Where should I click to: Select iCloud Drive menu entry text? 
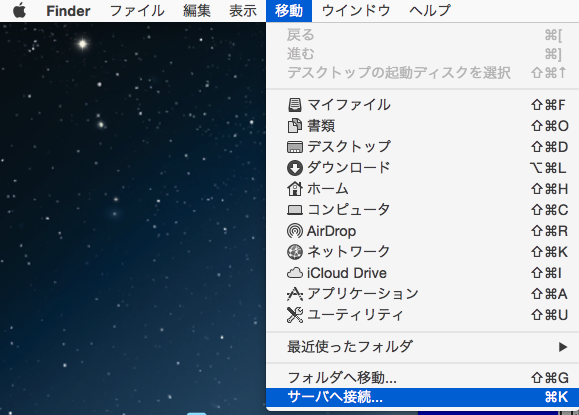347,273
